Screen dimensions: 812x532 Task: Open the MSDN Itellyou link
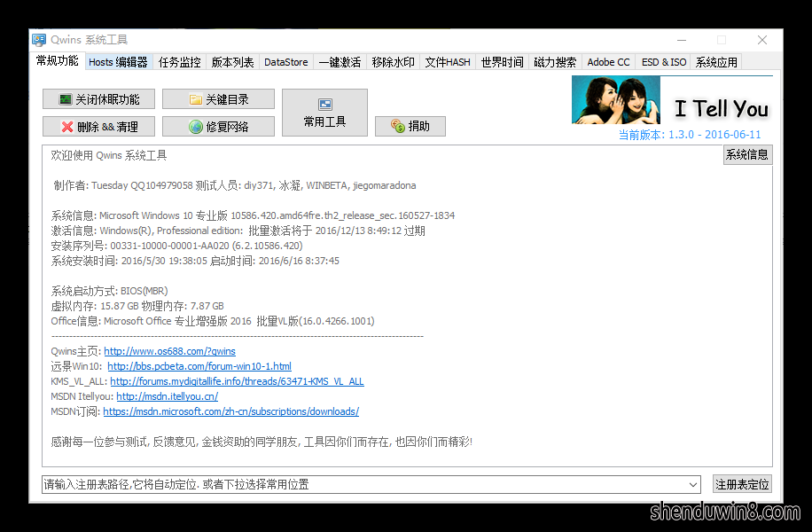pyautogui.click(x=168, y=396)
